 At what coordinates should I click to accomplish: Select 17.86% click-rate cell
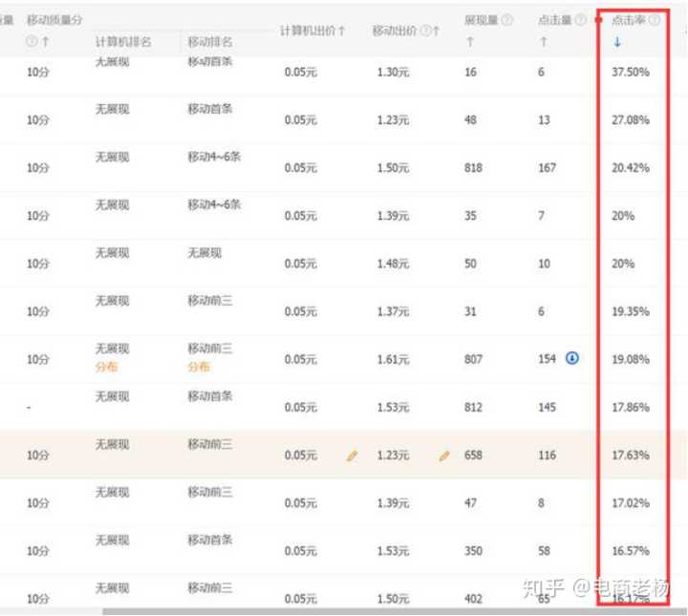(x=631, y=407)
